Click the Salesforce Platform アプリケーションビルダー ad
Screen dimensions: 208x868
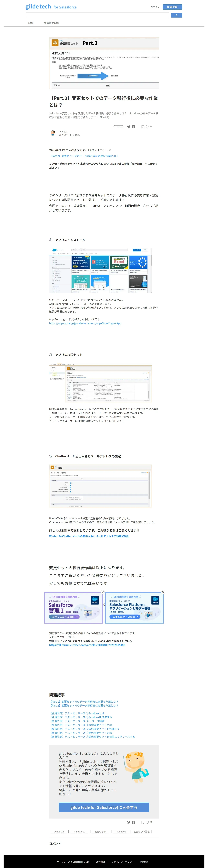coord(134,608)
